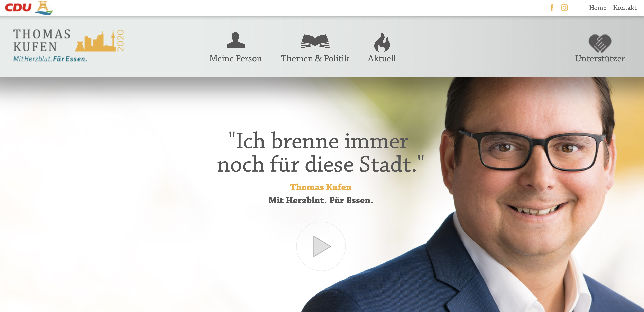Go to Home in top navigation

tap(598, 8)
